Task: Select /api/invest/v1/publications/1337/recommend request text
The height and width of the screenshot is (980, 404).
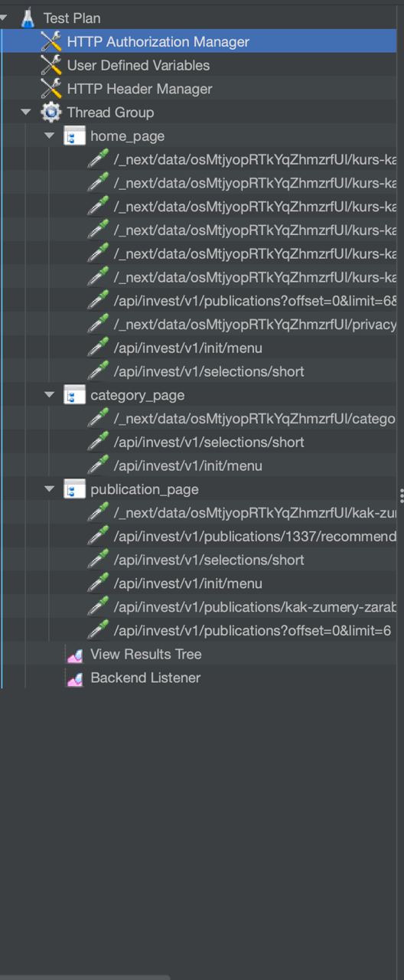Action: coord(256,537)
